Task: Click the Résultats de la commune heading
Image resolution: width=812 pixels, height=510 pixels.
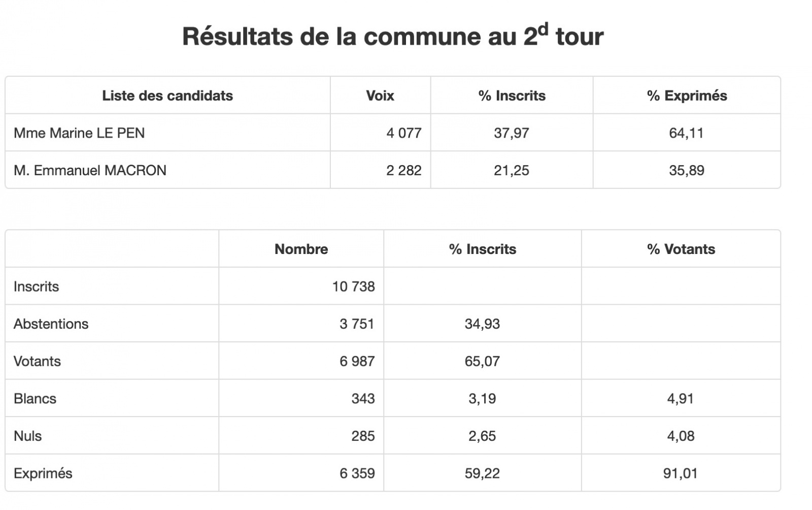Action: (x=393, y=36)
